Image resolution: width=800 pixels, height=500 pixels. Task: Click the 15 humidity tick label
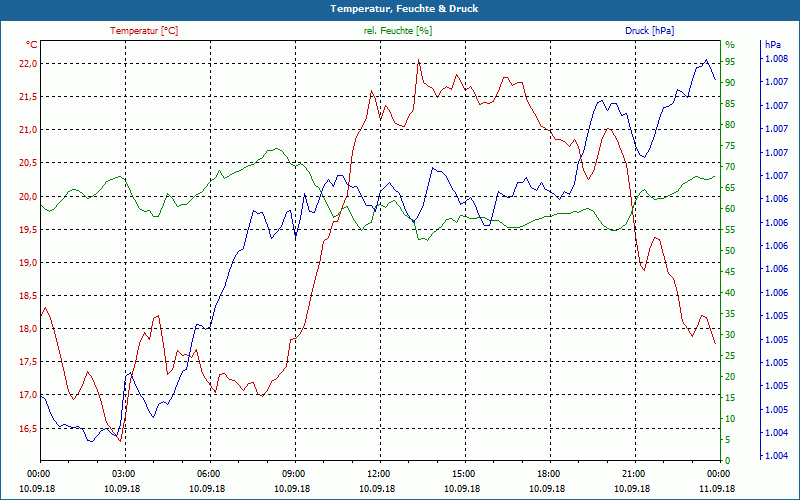tap(730, 397)
